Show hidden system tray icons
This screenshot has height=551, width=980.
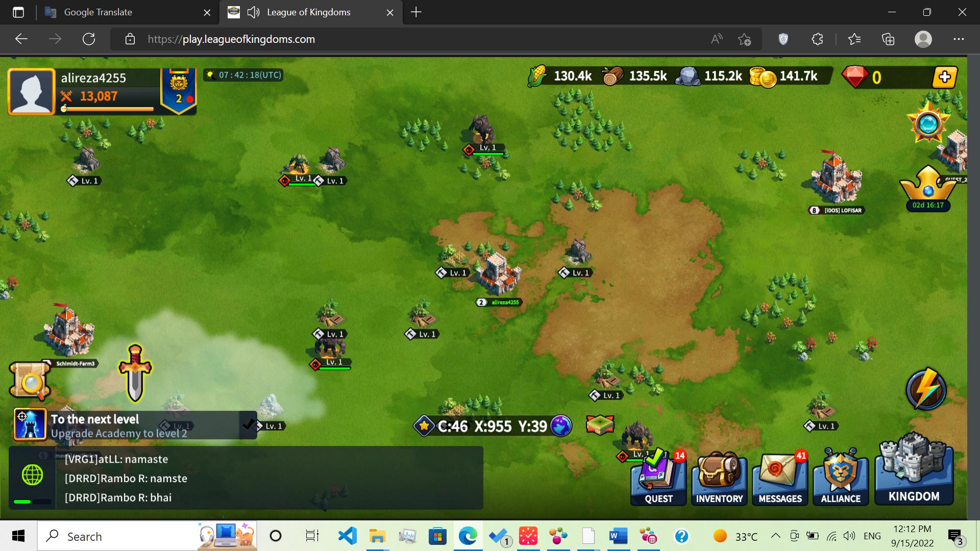[775, 536]
